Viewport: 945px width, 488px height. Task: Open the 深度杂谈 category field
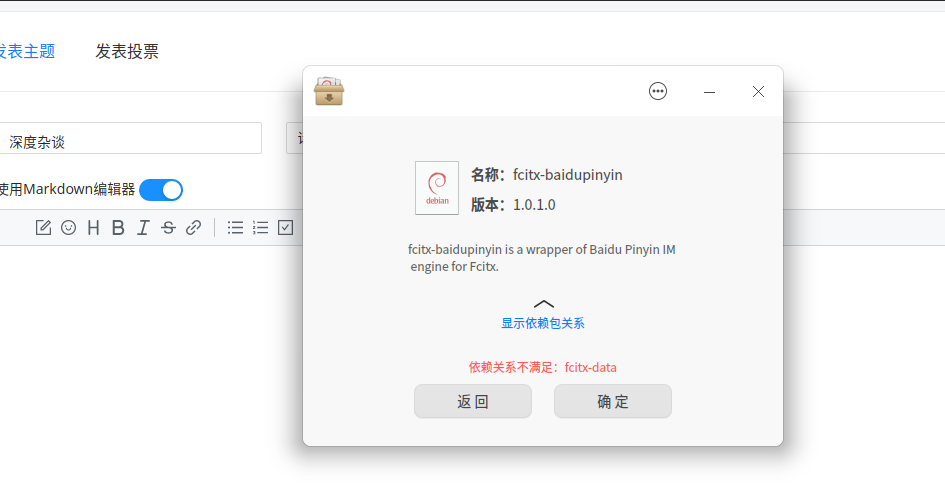(x=130, y=138)
